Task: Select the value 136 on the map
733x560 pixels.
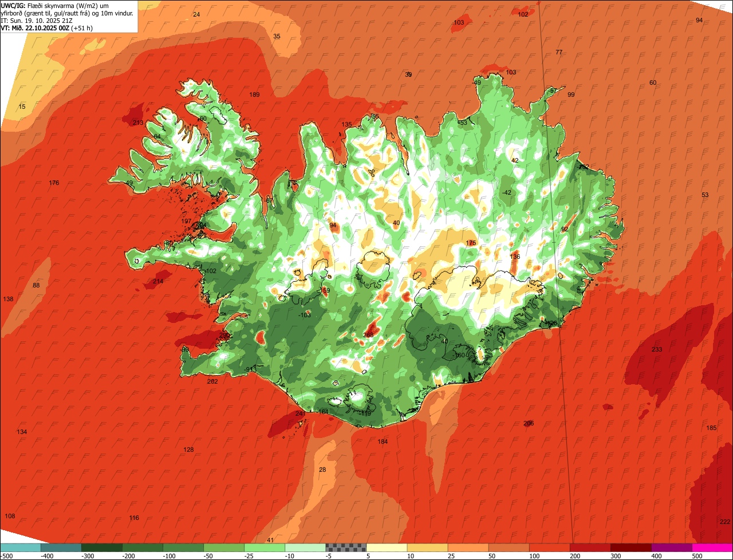Action: (515, 257)
